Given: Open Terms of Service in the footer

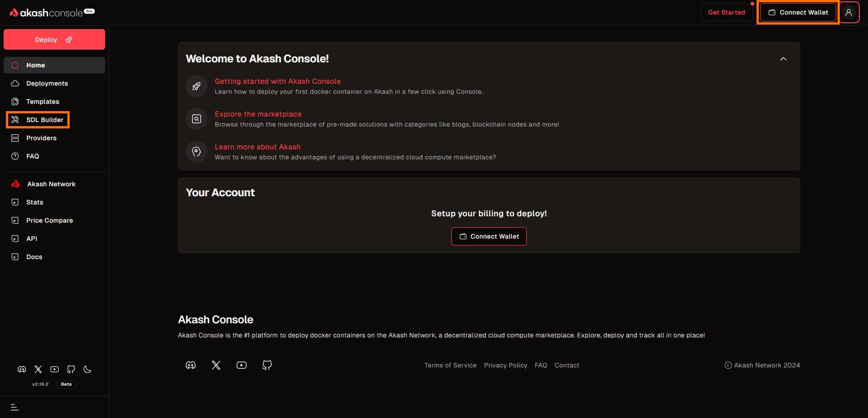Looking at the screenshot, I should tap(450, 365).
